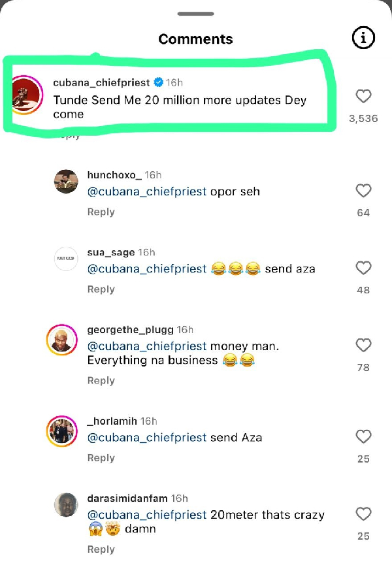View _horlamih's story avatar
Screen dimensions: 392x571
pyautogui.click(x=63, y=431)
